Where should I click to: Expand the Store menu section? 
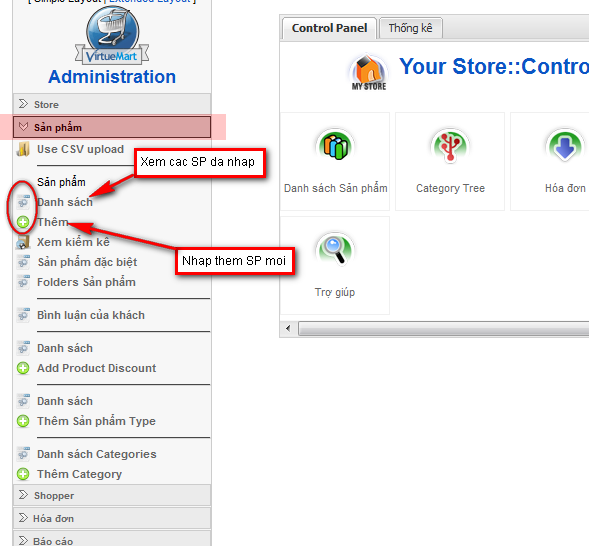(x=112, y=104)
